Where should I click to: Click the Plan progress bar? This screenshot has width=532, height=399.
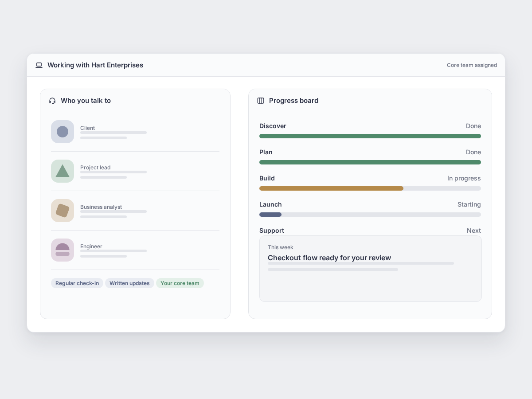click(370, 162)
